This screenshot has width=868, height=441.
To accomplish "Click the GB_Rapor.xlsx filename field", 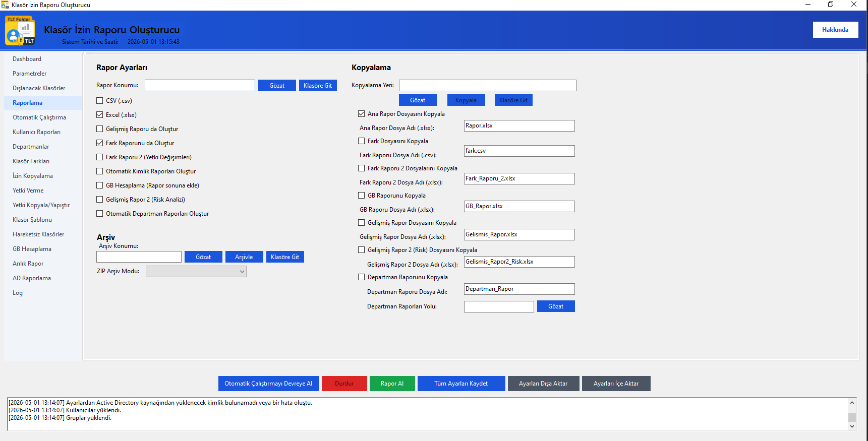I will pyautogui.click(x=519, y=207).
